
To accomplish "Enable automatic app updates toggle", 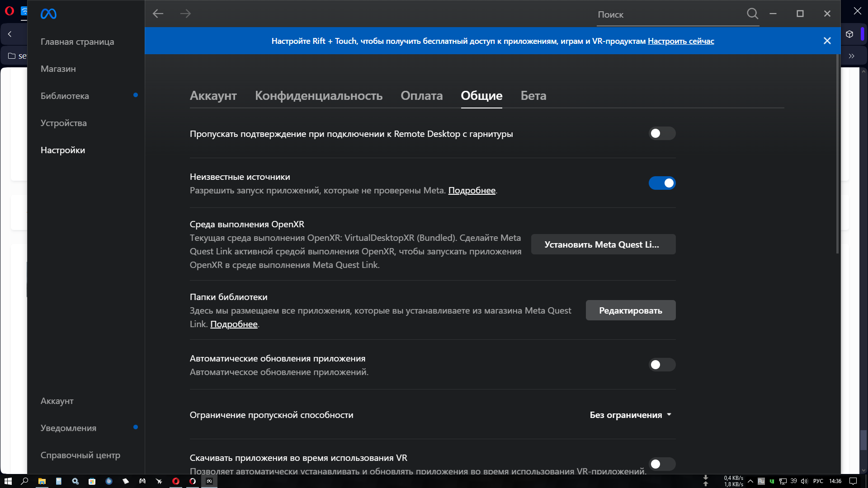I will (x=662, y=365).
